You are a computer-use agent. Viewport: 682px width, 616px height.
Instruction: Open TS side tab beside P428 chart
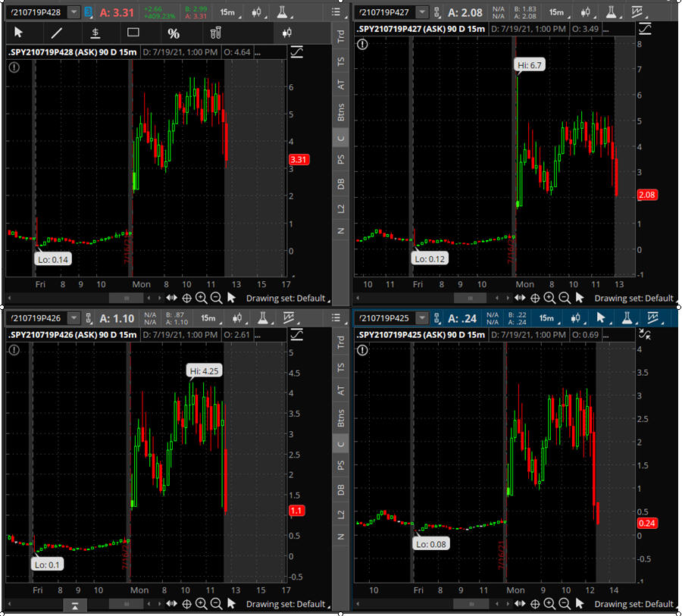point(340,61)
